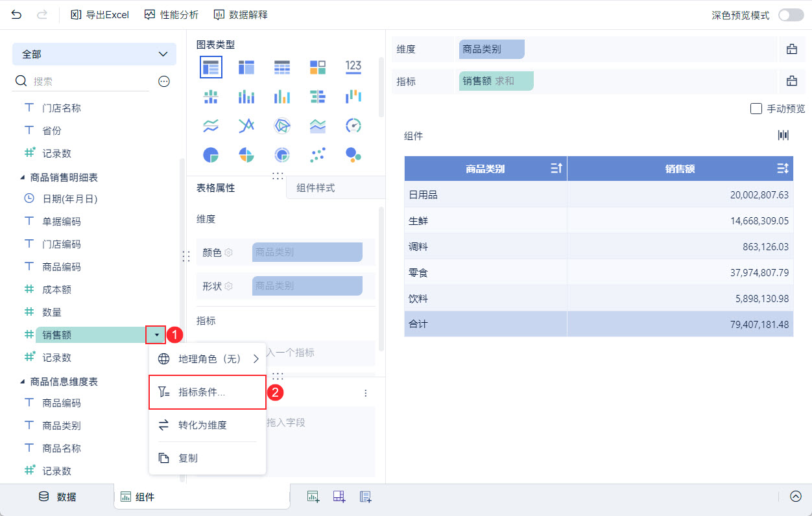Open the more options circle beside search

164,81
